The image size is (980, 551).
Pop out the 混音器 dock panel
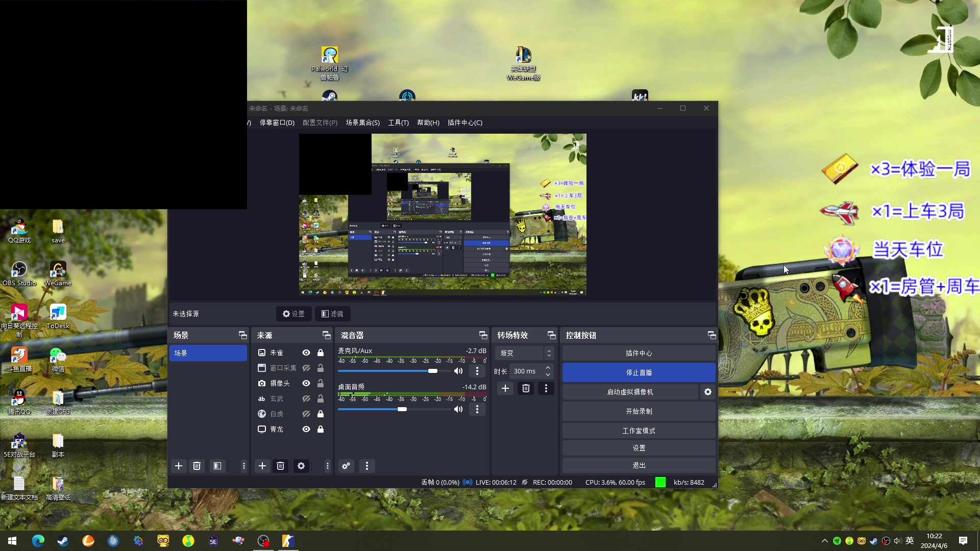click(x=483, y=335)
